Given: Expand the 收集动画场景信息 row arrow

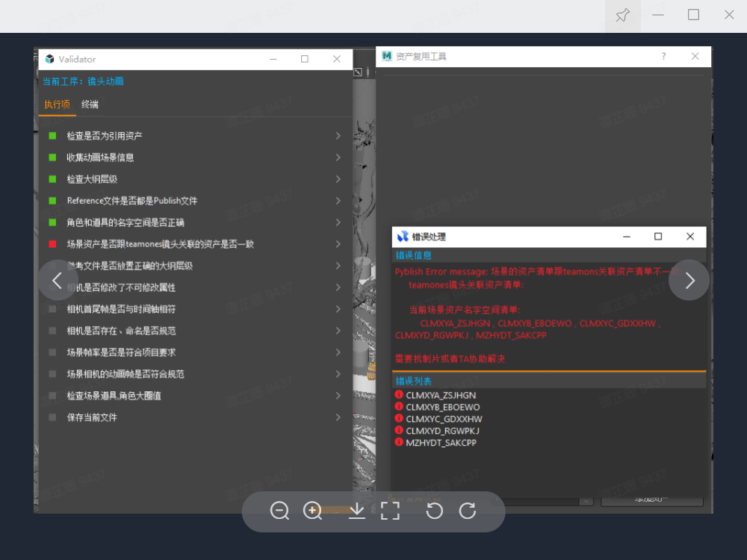Looking at the screenshot, I should click(x=338, y=157).
